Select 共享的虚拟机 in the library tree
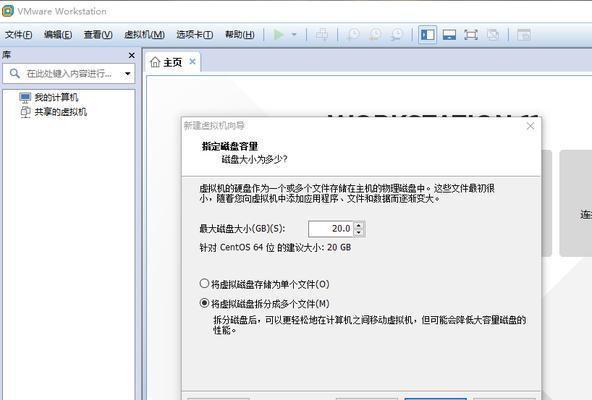This screenshot has width=592, height=400. (60, 112)
